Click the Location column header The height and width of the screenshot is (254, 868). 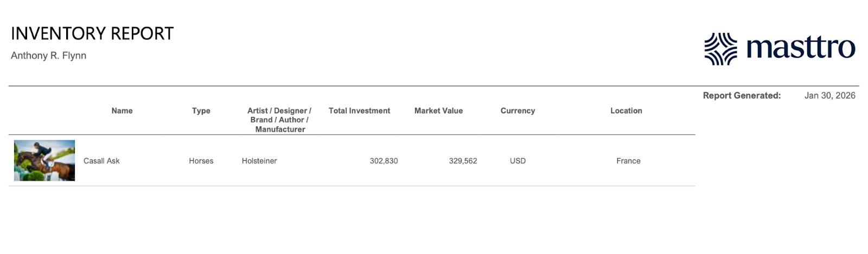(626, 110)
